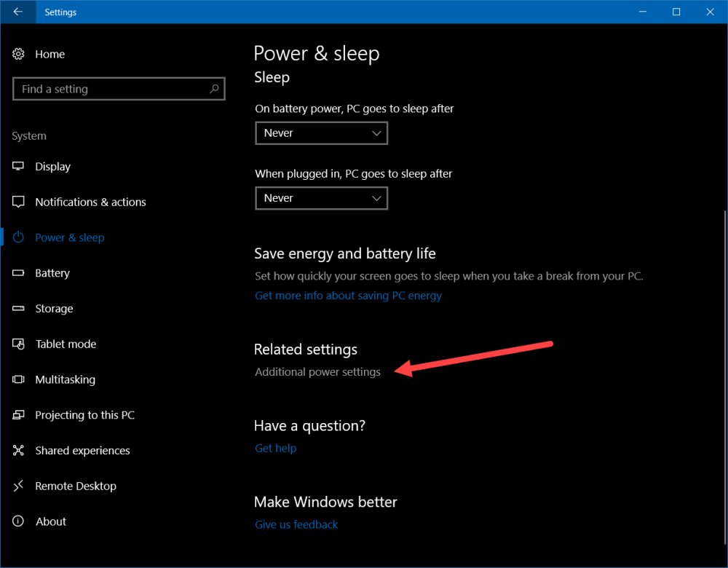Minimize the Settings window

pyautogui.click(x=643, y=12)
